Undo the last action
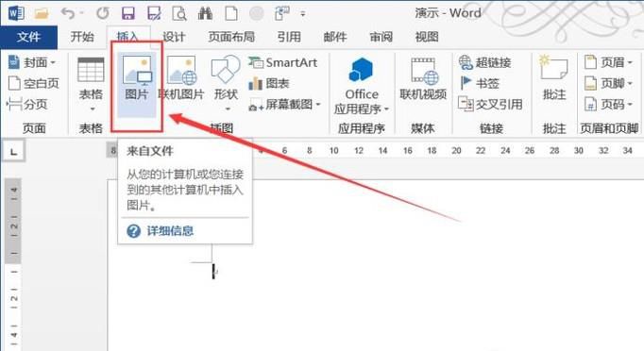The width and height of the screenshot is (644, 351). point(68,13)
